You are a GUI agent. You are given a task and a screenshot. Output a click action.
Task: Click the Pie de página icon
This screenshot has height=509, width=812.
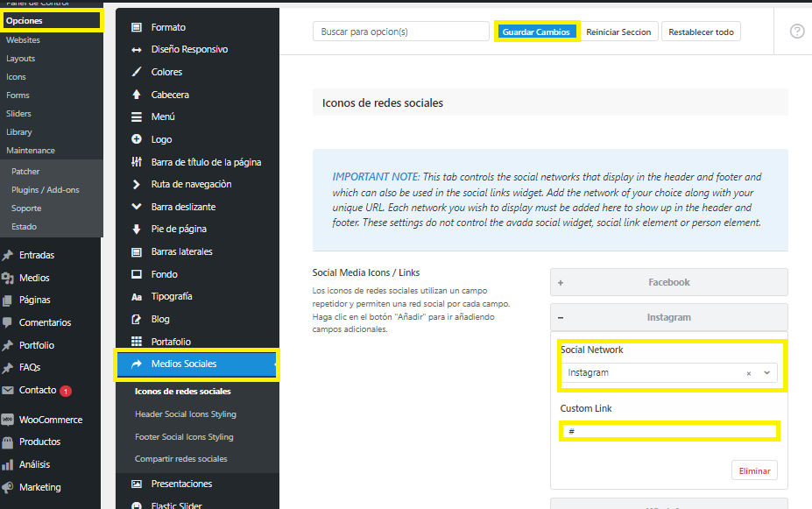tap(137, 230)
